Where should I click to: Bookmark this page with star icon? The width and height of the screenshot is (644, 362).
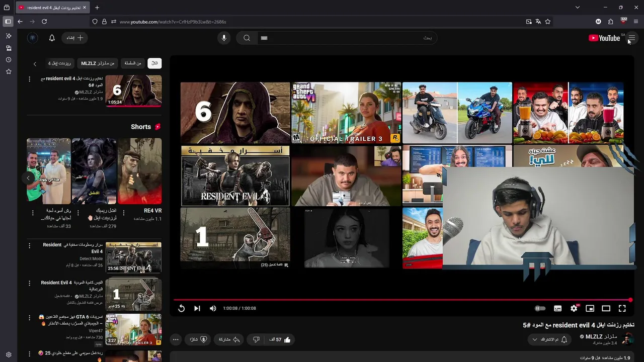pyautogui.click(x=548, y=22)
